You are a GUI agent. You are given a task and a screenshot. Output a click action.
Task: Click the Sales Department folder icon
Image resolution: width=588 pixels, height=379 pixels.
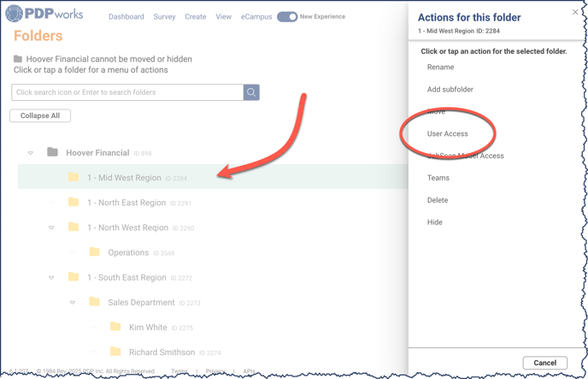pyautogui.click(x=95, y=302)
